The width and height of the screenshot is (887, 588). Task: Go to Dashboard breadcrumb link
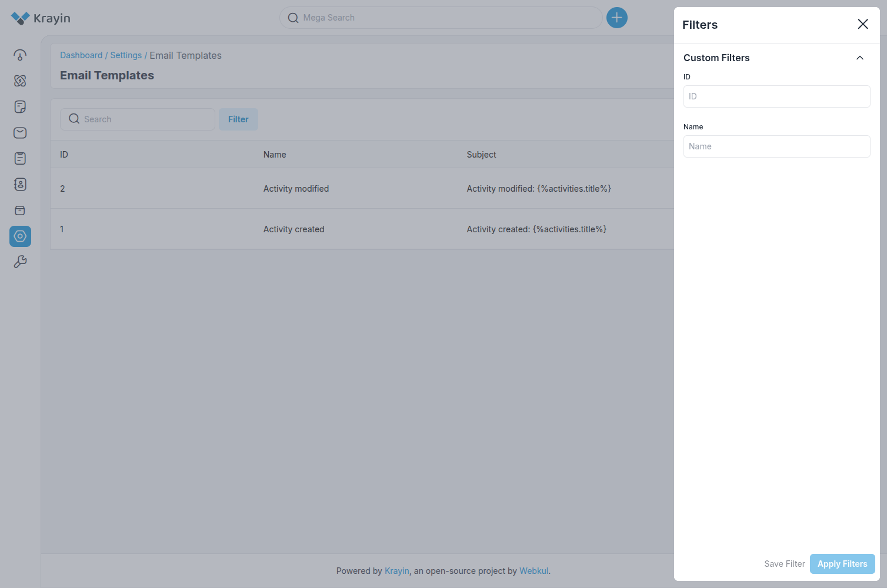(81, 55)
